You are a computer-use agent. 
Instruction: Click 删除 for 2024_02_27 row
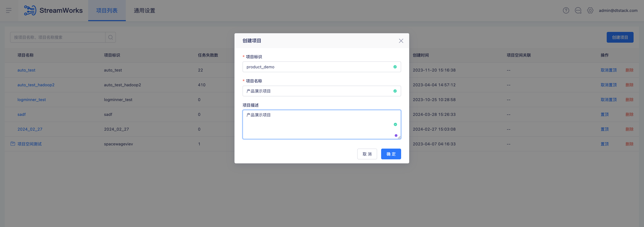tap(629, 129)
